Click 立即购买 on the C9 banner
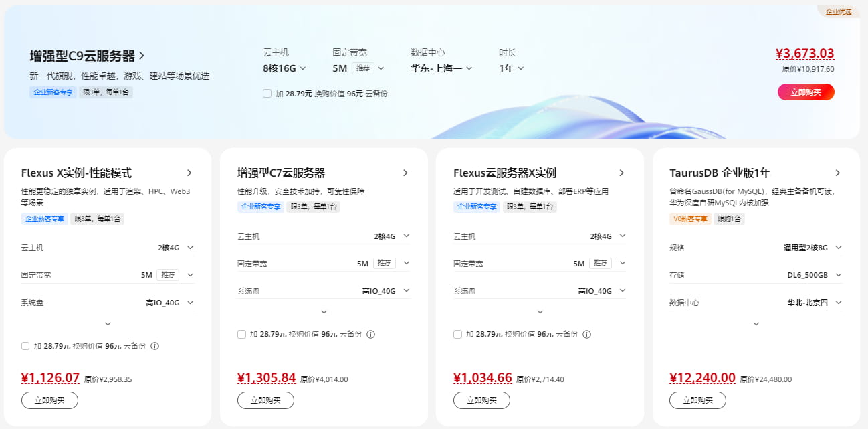 tap(806, 92)
